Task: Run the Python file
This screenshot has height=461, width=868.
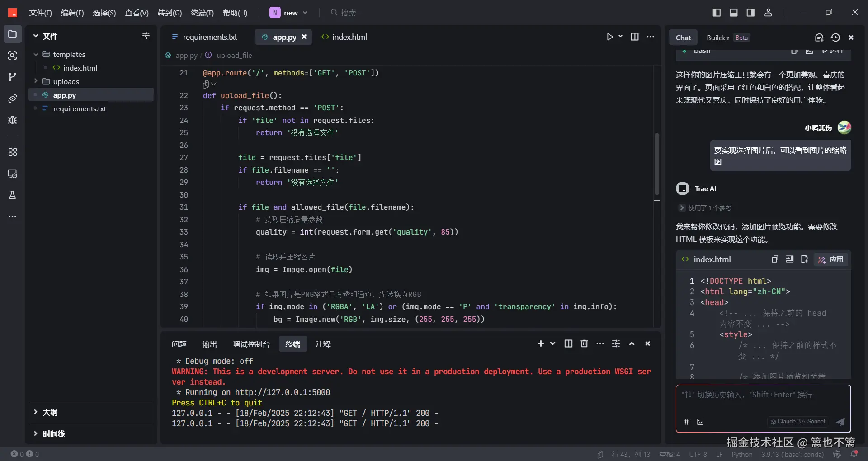Action: pyautogui.click(x=609, y=37)
